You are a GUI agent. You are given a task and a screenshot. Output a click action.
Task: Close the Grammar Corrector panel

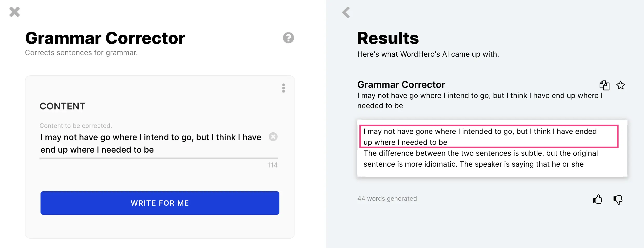(x=15, y=12)
